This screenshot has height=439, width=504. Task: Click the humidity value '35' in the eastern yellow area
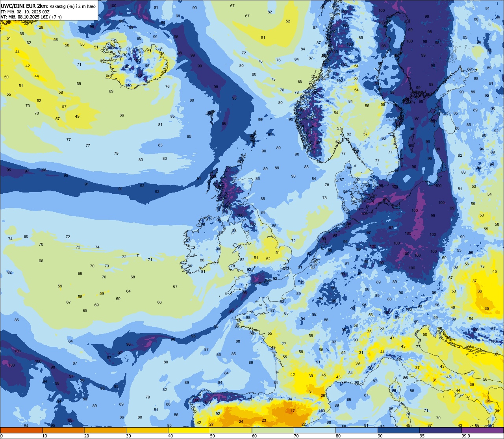click(487, 309)
